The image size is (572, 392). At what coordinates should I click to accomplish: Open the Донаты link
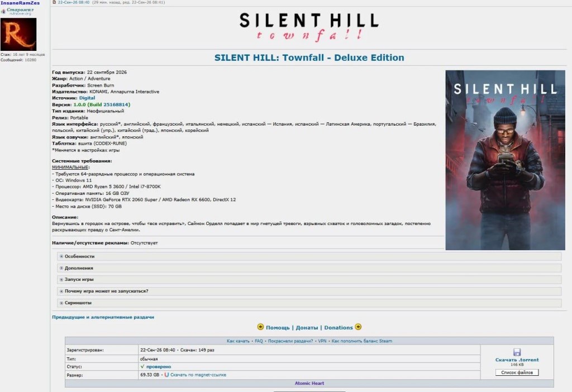(307, 327)
